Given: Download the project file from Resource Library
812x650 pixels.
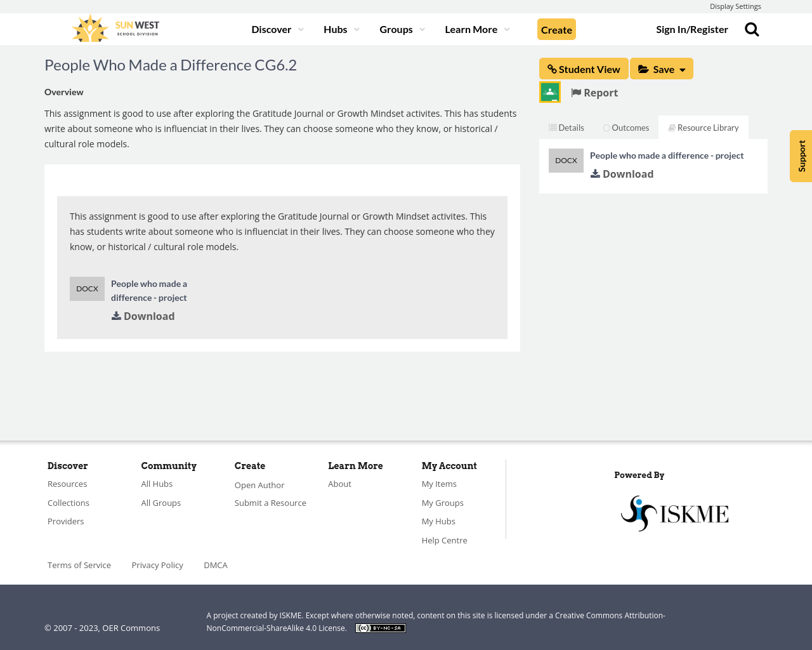Looking at the screenshot, I should [622, 174].
